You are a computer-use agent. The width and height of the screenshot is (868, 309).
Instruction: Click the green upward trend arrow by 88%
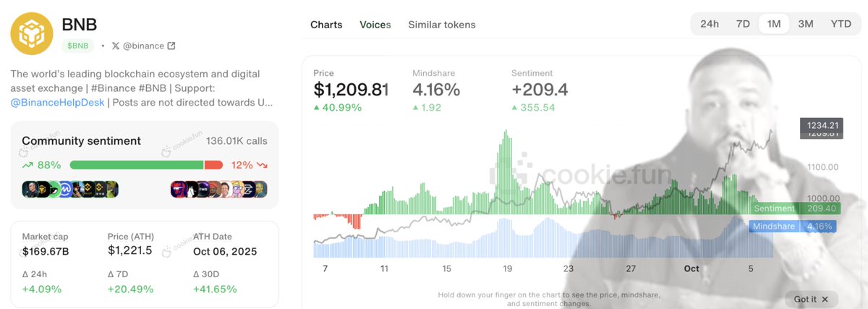27,165
